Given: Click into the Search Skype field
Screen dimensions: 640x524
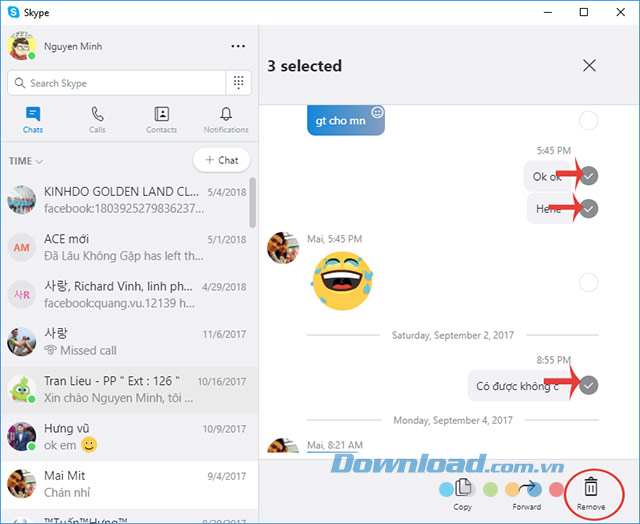Looking at the screenshot, I should [117, 83].
